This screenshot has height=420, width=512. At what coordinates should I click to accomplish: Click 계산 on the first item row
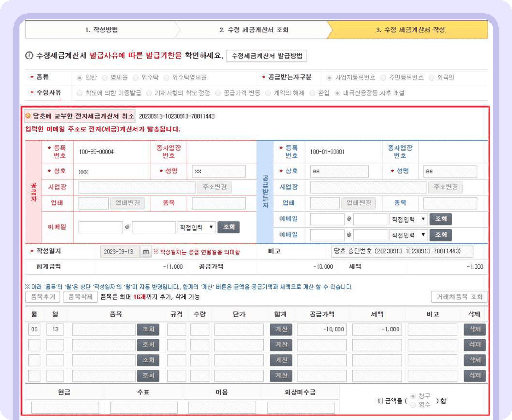281,329
